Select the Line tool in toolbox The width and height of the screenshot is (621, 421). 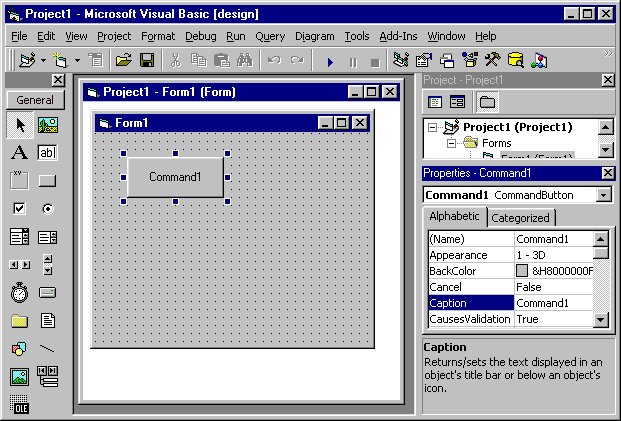pos(47,349)
